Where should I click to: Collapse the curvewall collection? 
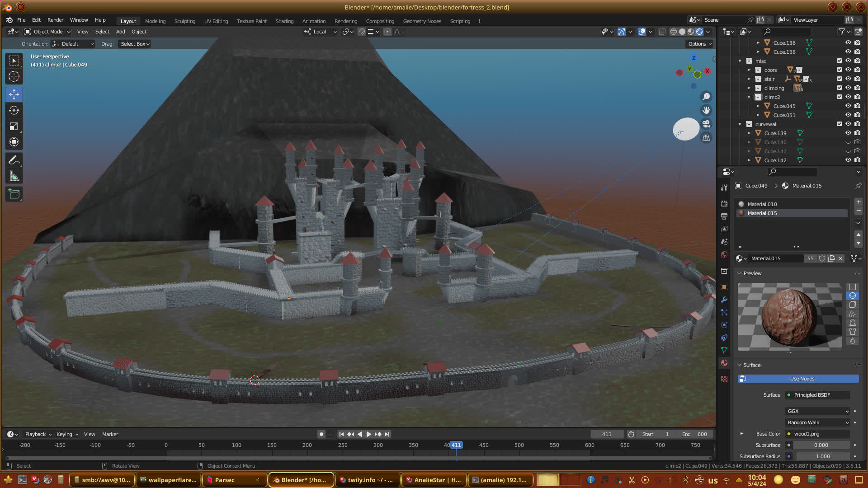(740, 124)
